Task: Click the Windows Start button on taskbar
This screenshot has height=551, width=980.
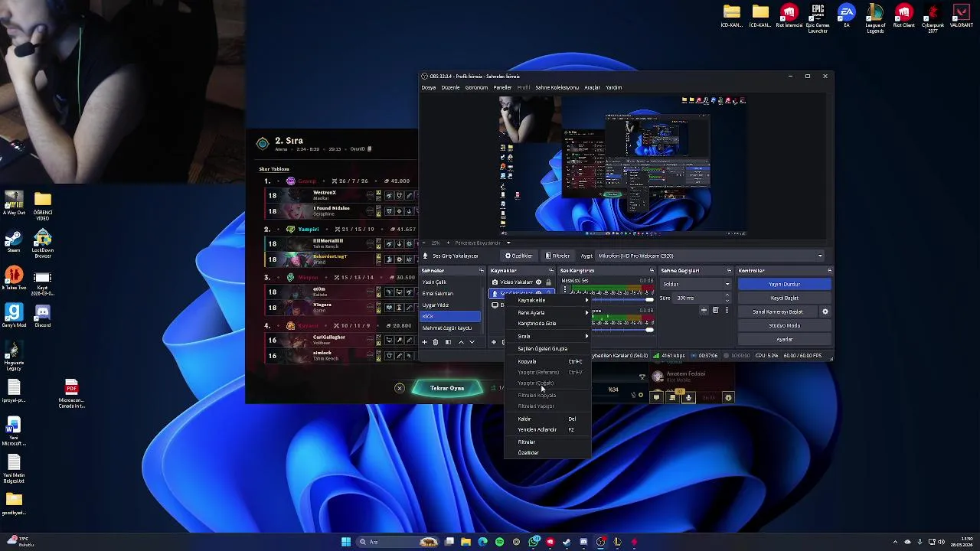Action: 346,542
